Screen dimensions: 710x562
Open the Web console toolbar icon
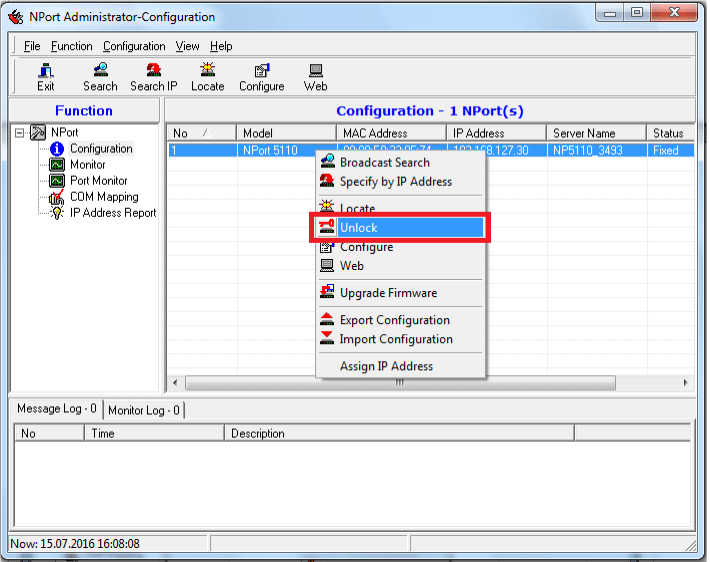[316, 77]
